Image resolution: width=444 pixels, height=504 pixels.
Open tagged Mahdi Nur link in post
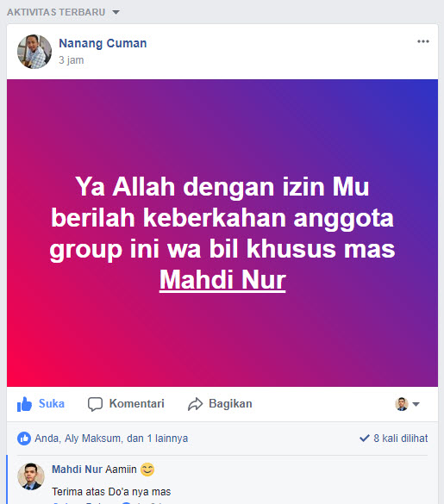[222, 280]
